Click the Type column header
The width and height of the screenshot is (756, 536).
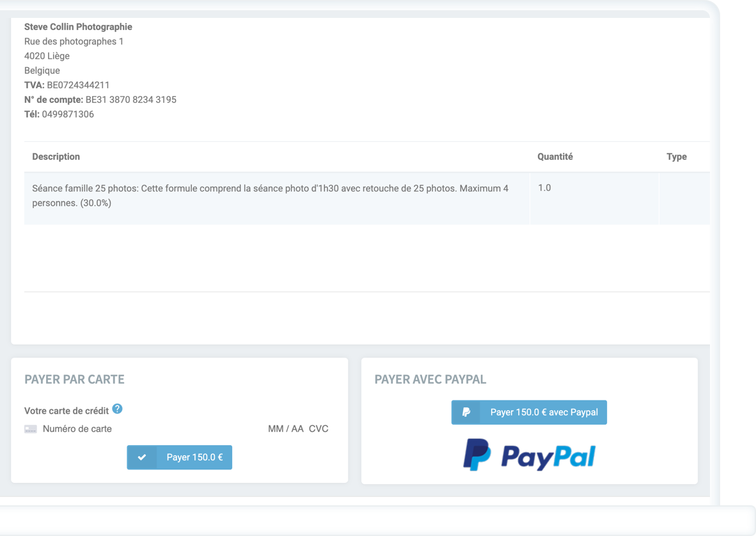pyautogui.click(x=676, y=157)
